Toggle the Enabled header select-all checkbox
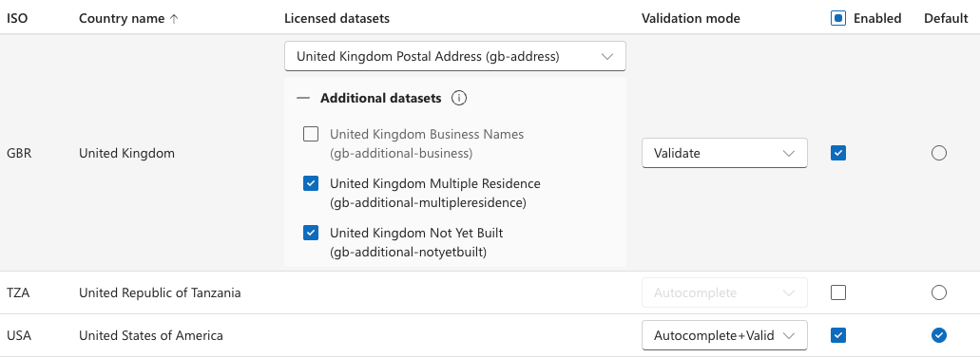The image size is (980, 358). point(838,18)
